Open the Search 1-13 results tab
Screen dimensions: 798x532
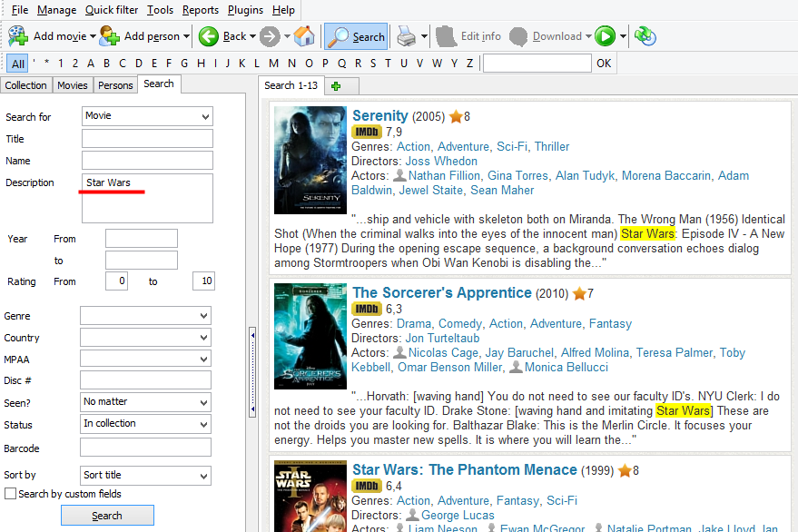[291, 85]
